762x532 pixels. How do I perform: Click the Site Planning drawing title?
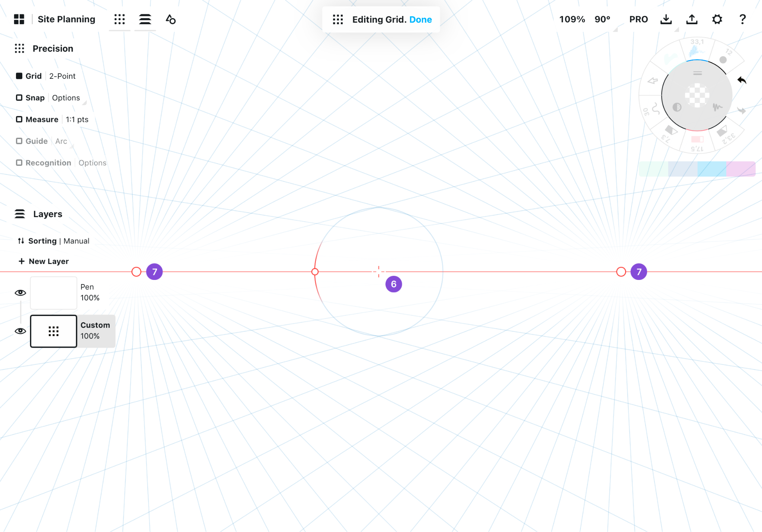pyautogui.click(x=66, y=19)
